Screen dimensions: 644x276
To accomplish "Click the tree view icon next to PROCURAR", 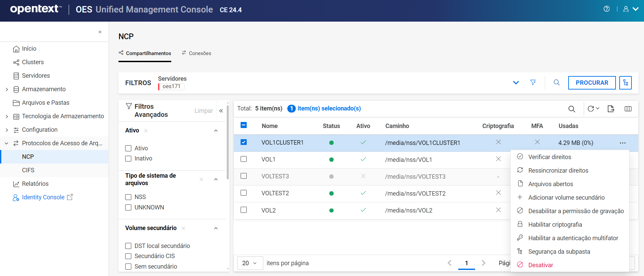I will click(x=625, y=83).
